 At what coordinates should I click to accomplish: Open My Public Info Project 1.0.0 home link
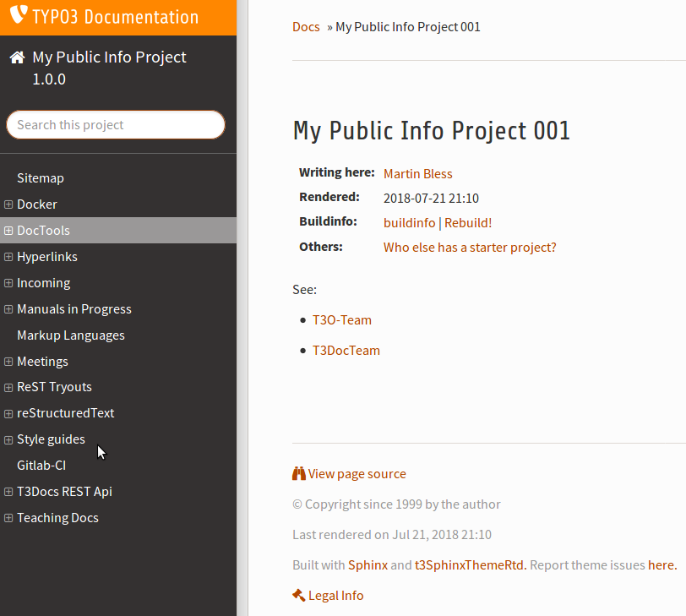pyautogui.click(x=109, y=68)
